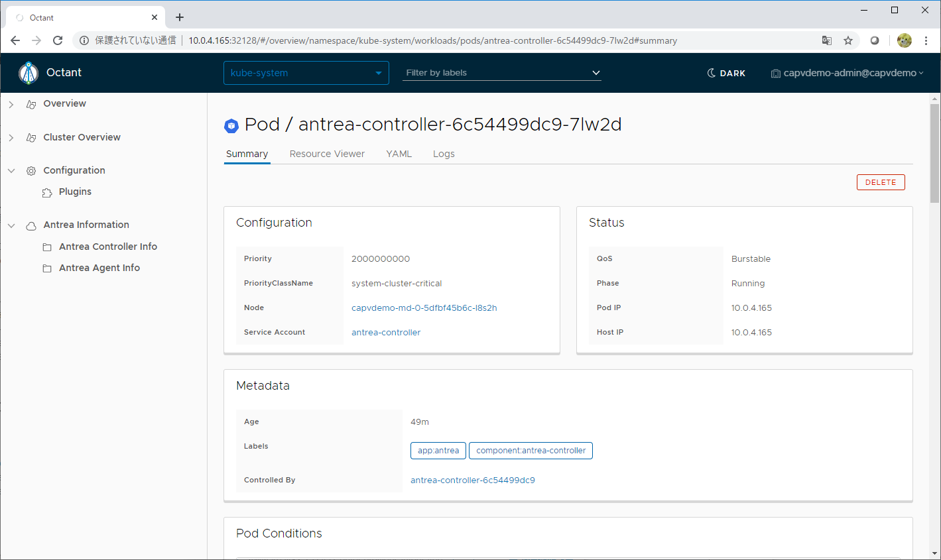Open Chrome three-dot menu

tap(926, 40)
